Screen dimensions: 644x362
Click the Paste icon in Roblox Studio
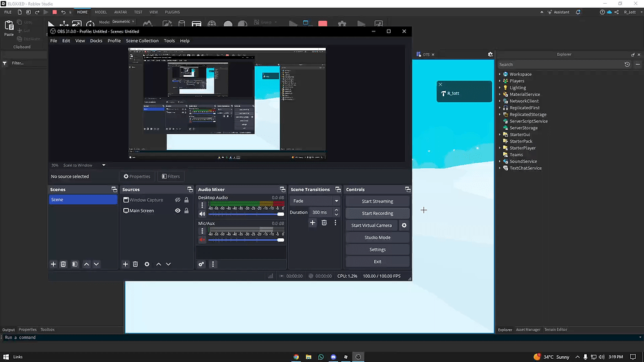[9, 26]
